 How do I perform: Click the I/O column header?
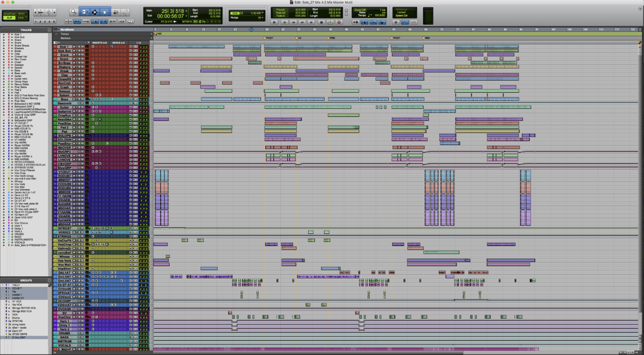pyautogui.click(x=139, y=43)
